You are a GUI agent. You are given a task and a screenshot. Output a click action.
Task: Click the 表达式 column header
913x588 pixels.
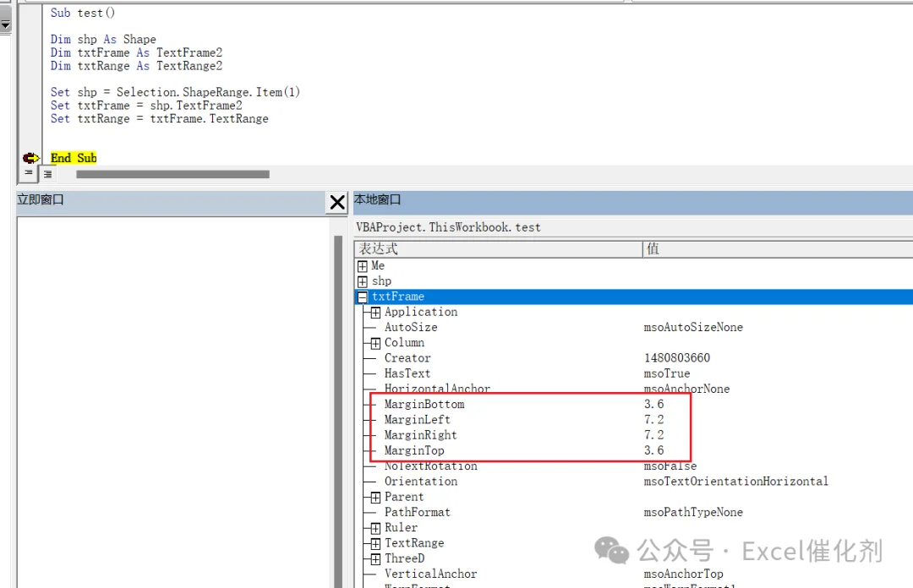click(x=499, y=249)
